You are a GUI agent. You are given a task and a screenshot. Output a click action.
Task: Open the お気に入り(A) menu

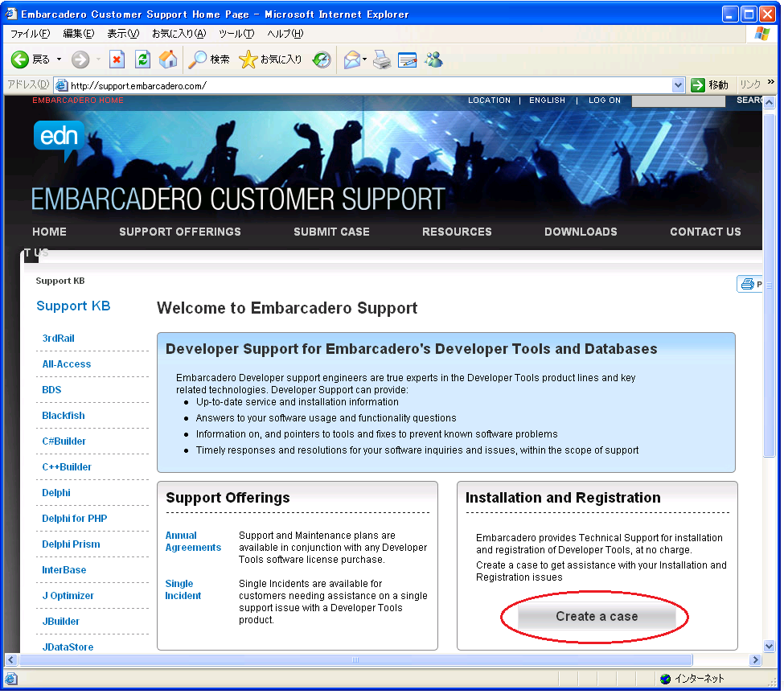coord(179,34)
